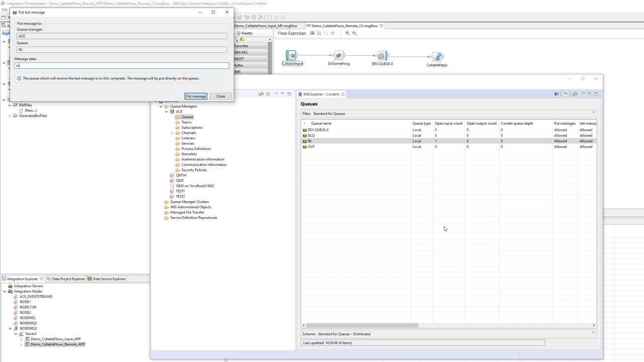Click the refresh icon in MQ Explorer content toolbar
The width and height of the screenshot is (644, 362).
(x=575, y=94)
